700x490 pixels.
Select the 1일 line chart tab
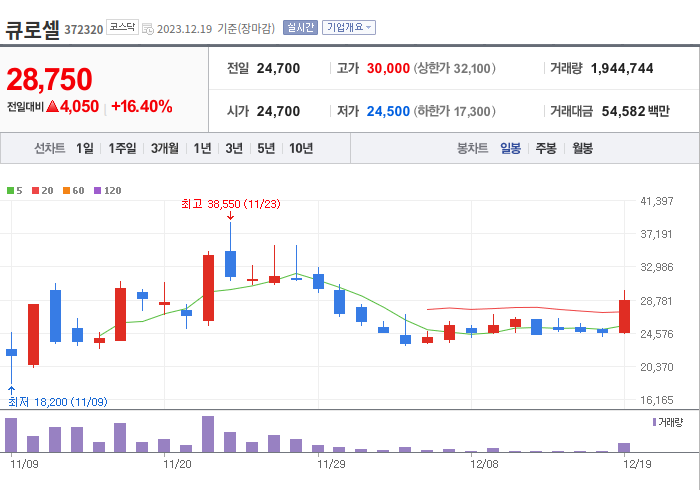85,148
